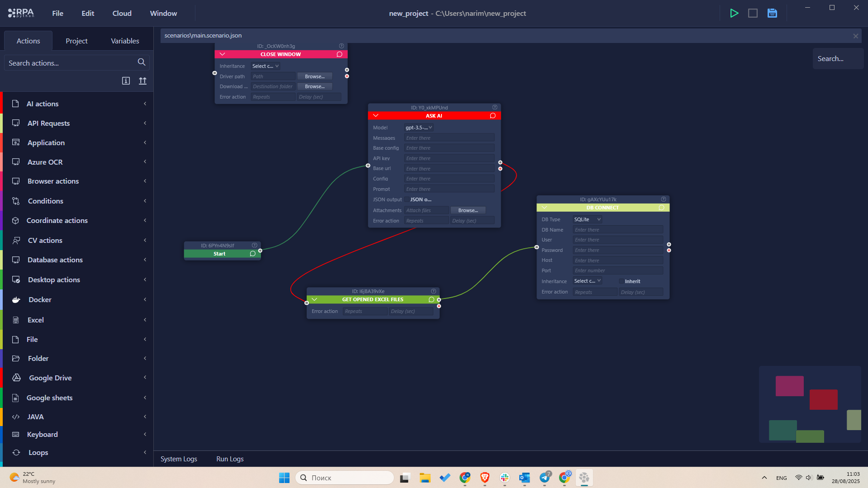Open comment bubble on Start node
868x488 pixels.
coord(253,254)
